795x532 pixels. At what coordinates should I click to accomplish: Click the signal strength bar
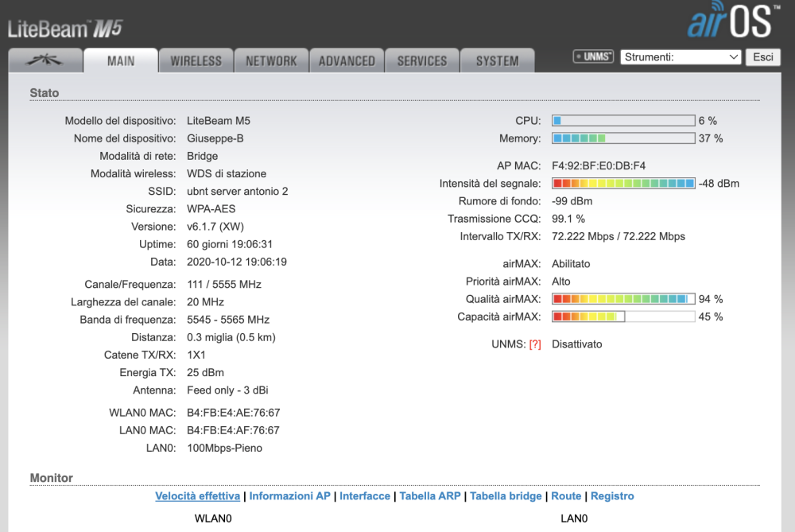[623, 184]
